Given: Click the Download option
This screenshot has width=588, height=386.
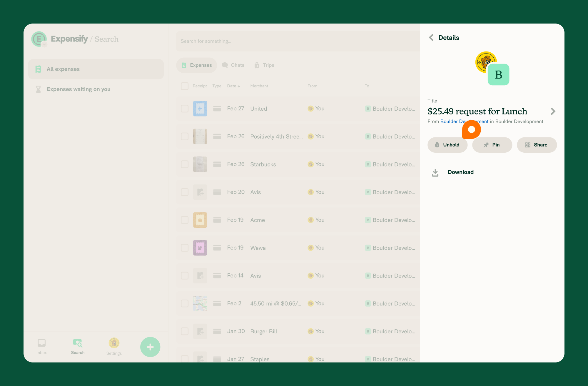Looking at the screenshot, I should 492,172.
